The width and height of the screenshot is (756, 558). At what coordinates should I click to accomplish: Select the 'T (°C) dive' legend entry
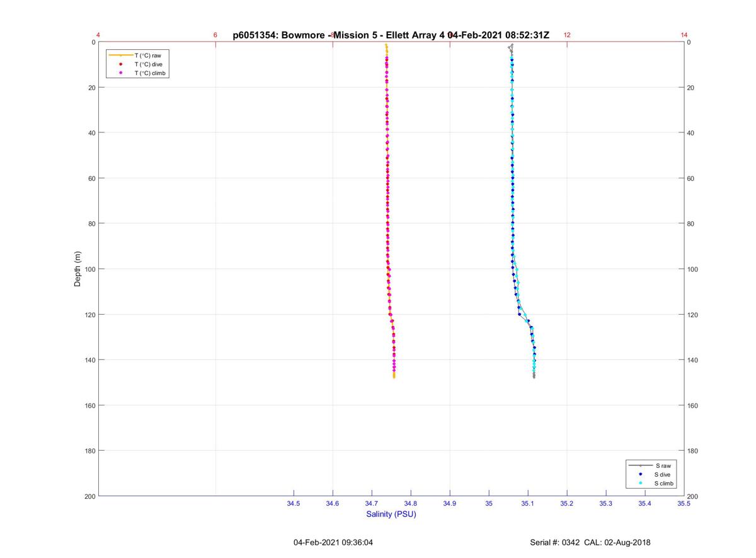(148, 64)
